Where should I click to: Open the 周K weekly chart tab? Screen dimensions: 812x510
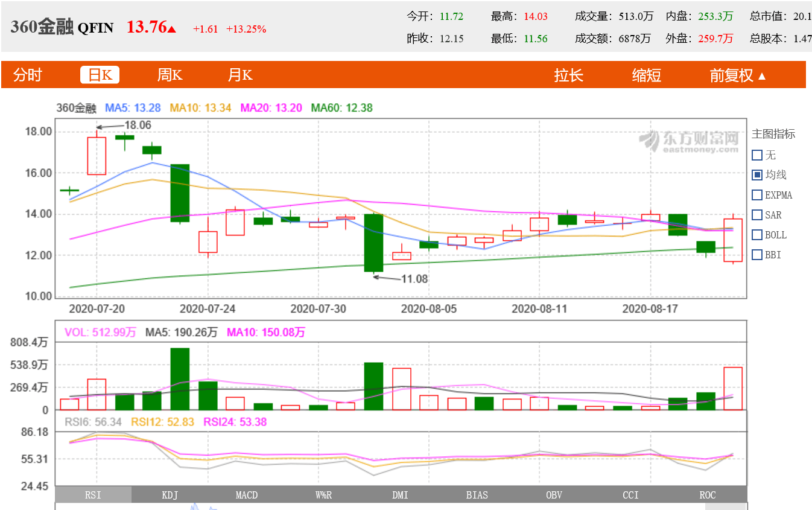coord(170,75)
